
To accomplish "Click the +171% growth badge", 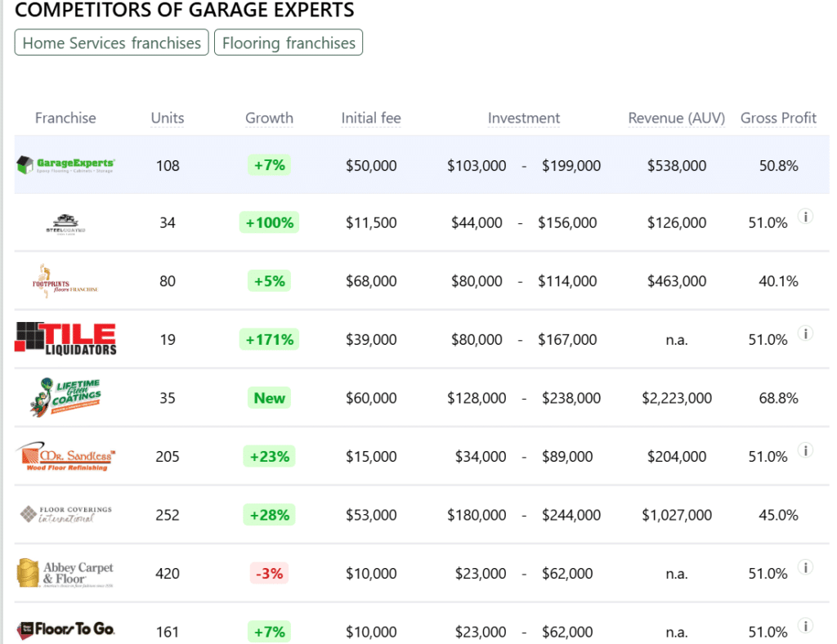I will [269, 339].
